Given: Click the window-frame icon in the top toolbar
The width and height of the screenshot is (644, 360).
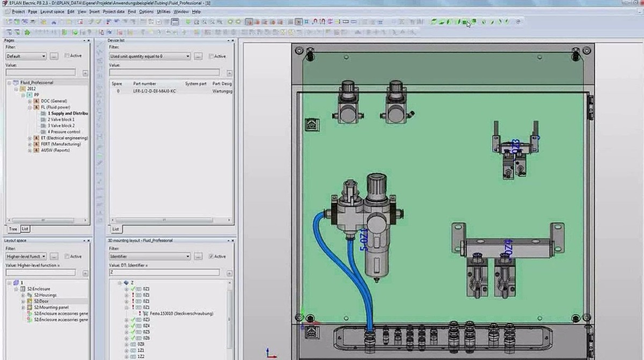Looking at the screenshot, I should pyautogui.click(x=175, y=22).
